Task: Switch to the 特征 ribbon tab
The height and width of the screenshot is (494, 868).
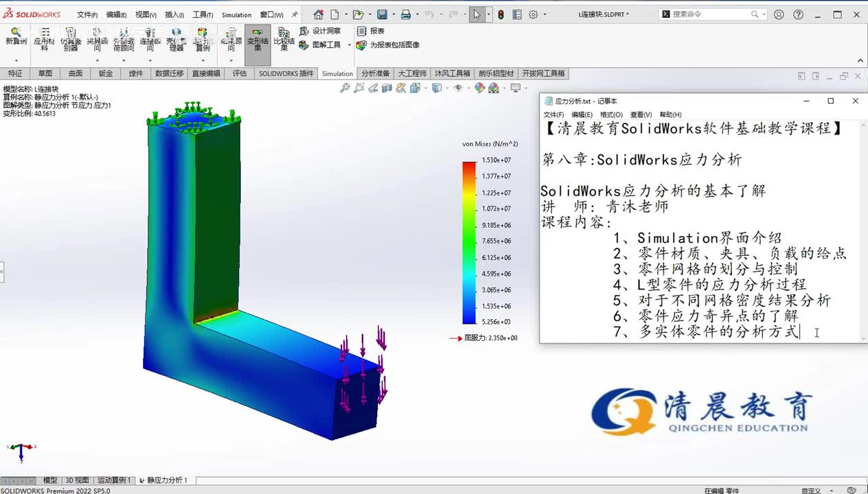Action: [15, 73]
